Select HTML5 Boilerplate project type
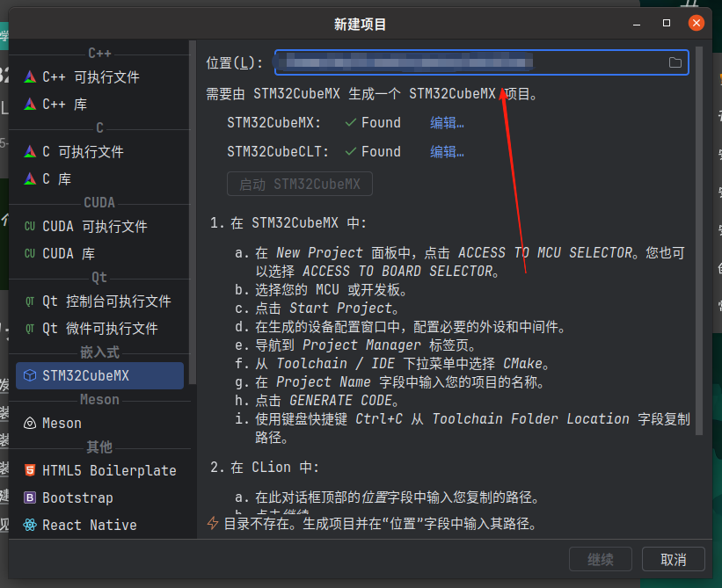 tap(99, 470)
